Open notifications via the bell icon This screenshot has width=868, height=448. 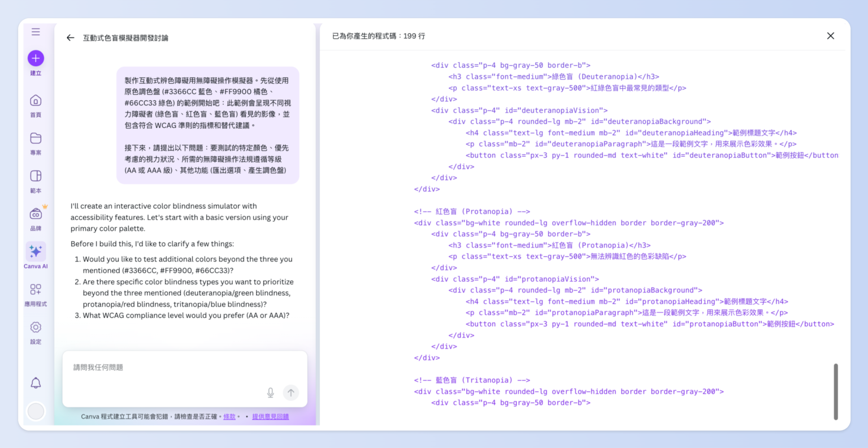click(36, 383)
